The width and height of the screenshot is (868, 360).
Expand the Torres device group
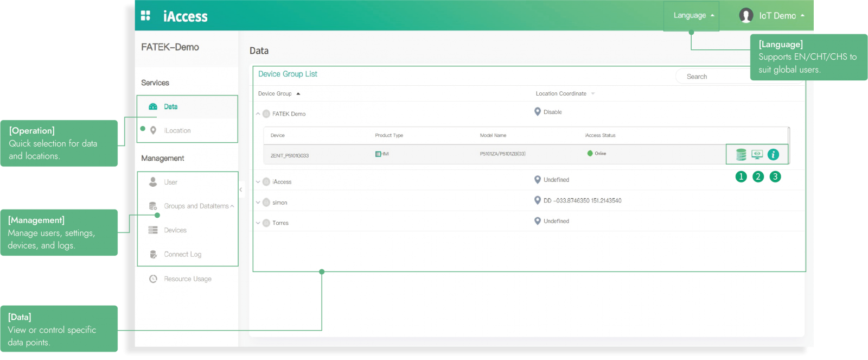coord(258,223)
